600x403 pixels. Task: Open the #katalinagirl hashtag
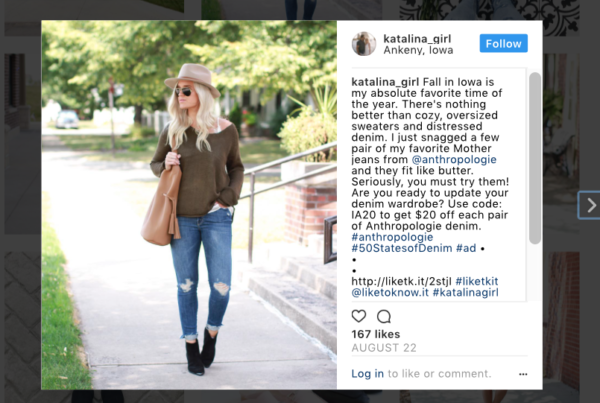[x=465, y=292]
